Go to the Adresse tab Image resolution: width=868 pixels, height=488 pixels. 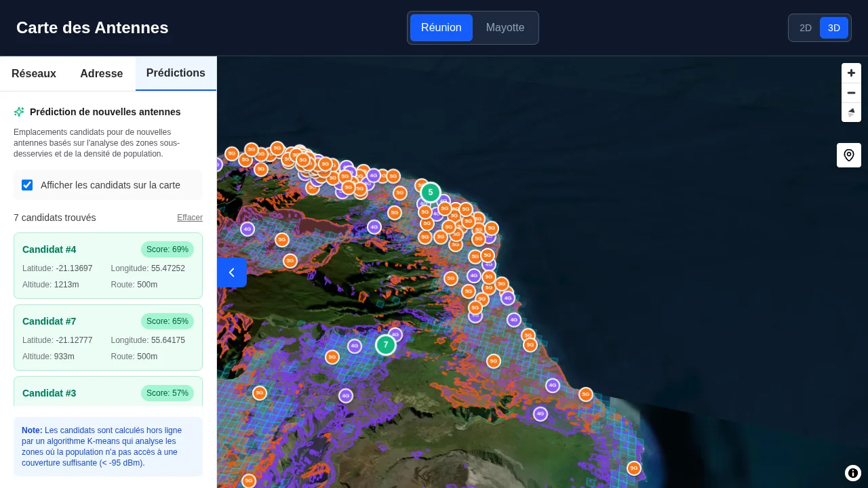[x=102, y=74]
